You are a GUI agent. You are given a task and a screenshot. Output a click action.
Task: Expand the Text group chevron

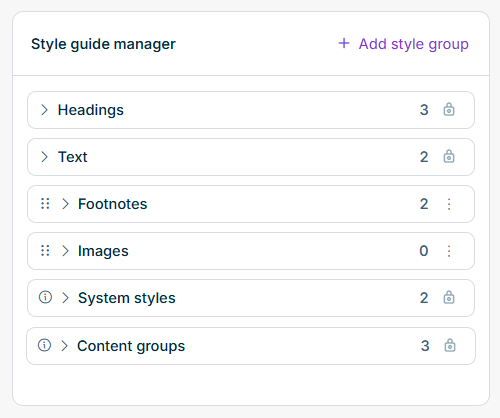[x=44, y=157]
